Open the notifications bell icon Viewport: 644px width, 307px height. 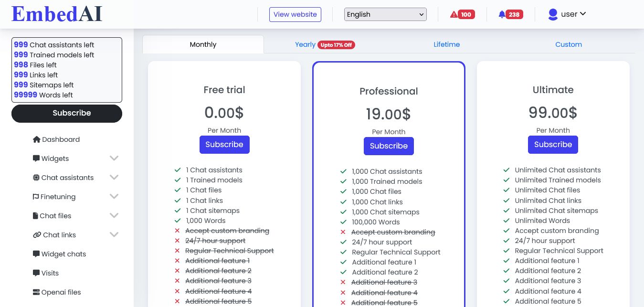(502, 15)
